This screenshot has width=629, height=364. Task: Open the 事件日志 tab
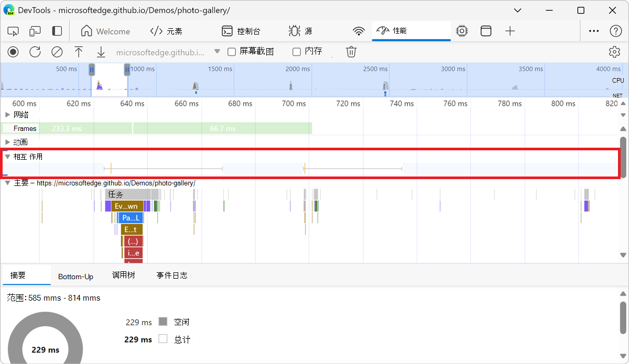[x=171, y=275]
